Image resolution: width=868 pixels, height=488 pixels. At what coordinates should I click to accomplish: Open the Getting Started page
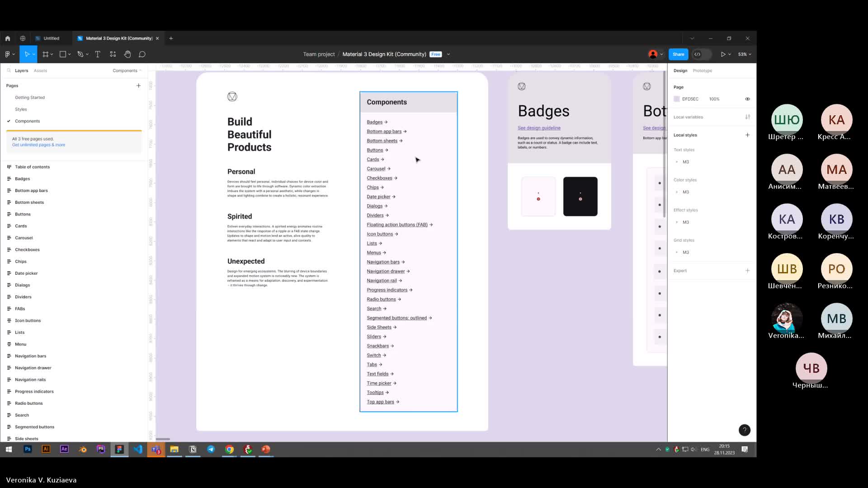point(30,98)
